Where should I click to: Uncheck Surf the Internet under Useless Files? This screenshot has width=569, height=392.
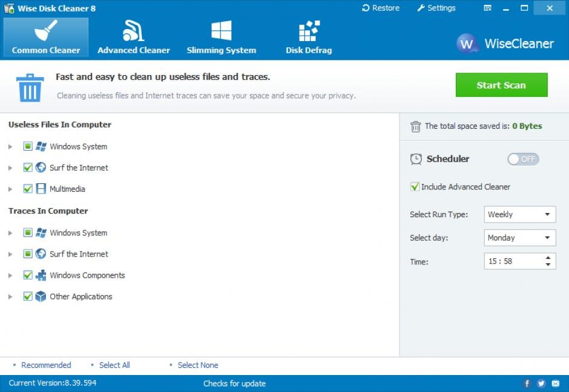[x=28, y=167]
